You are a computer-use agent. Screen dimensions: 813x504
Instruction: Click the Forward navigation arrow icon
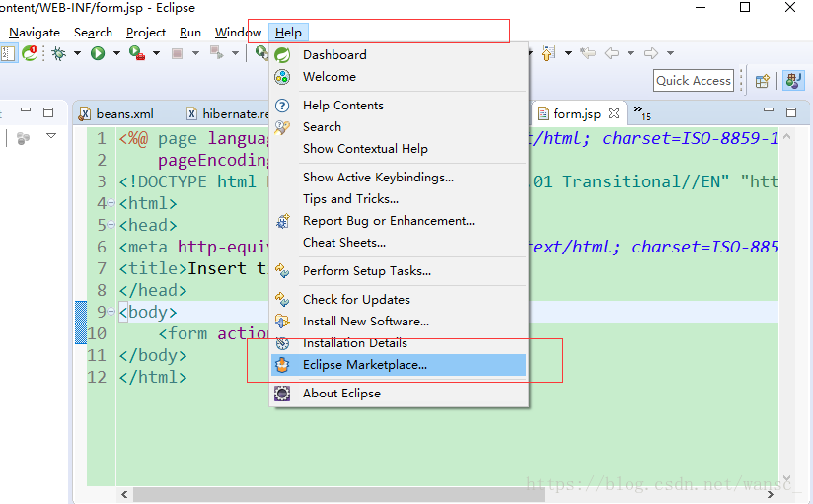tap(651, 53)
